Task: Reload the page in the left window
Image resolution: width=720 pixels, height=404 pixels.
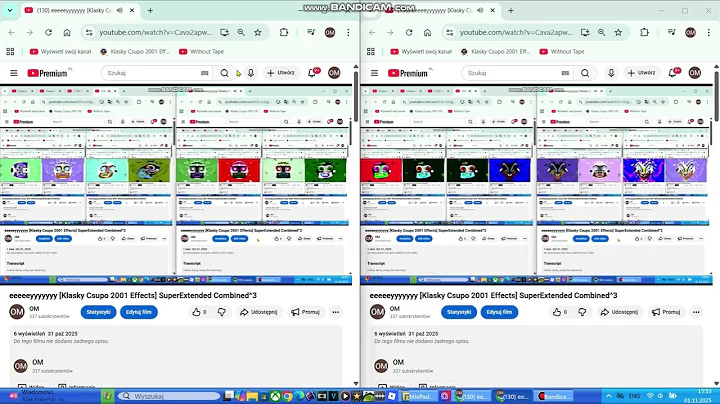Action: [48, 32]
